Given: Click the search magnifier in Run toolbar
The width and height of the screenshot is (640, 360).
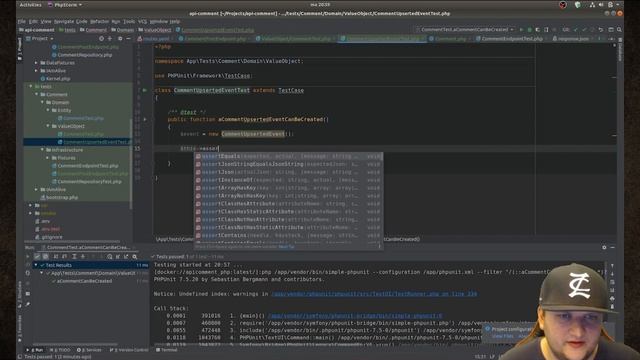Looking at the screenshot, I should coord(135,257).
